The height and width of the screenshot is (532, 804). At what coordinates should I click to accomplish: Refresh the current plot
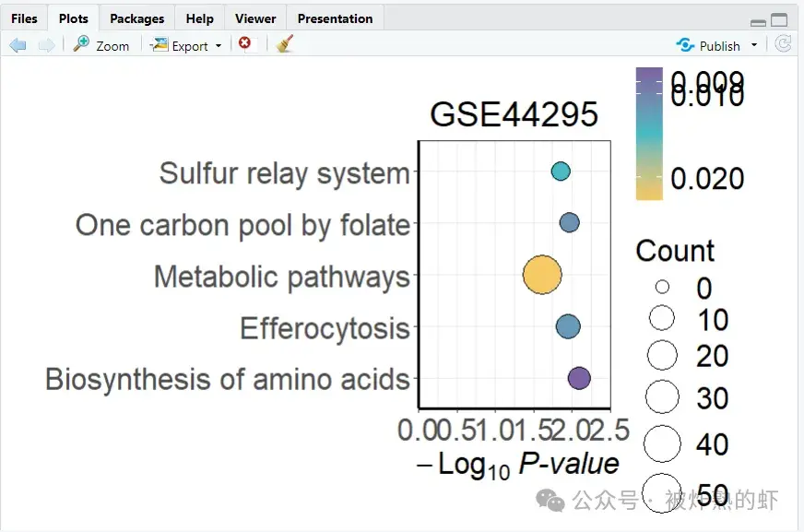click(784, 44)
